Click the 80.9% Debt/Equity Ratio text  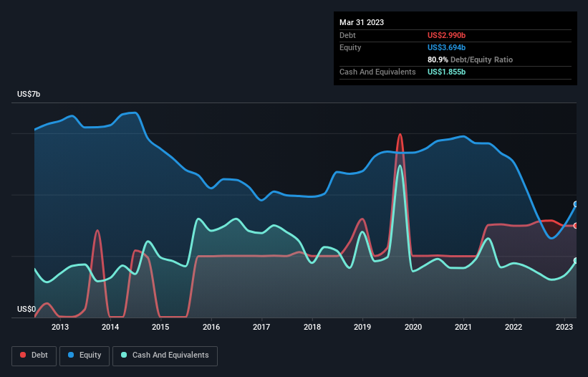(x=470, y=59)
